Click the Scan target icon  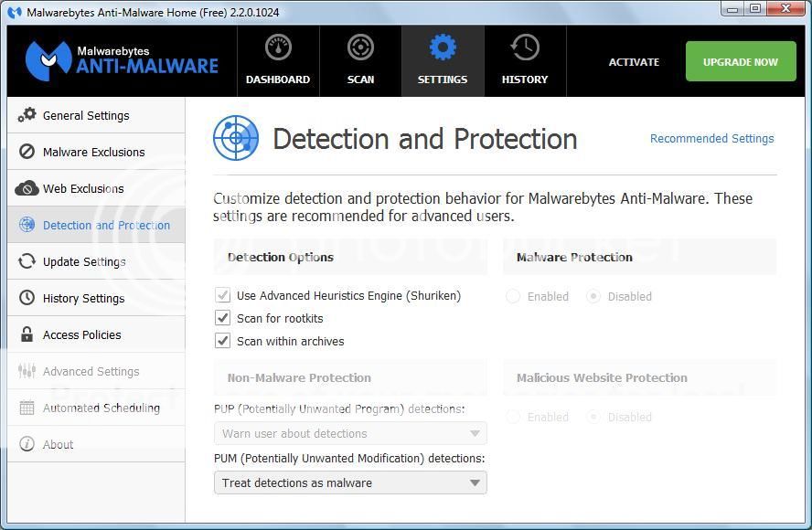click(x=360, y=48)
